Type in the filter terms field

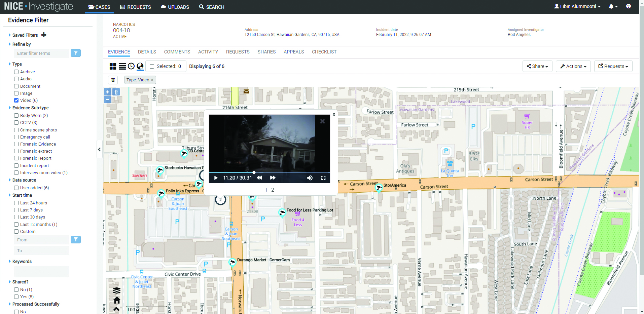click(x=41, y=53)
